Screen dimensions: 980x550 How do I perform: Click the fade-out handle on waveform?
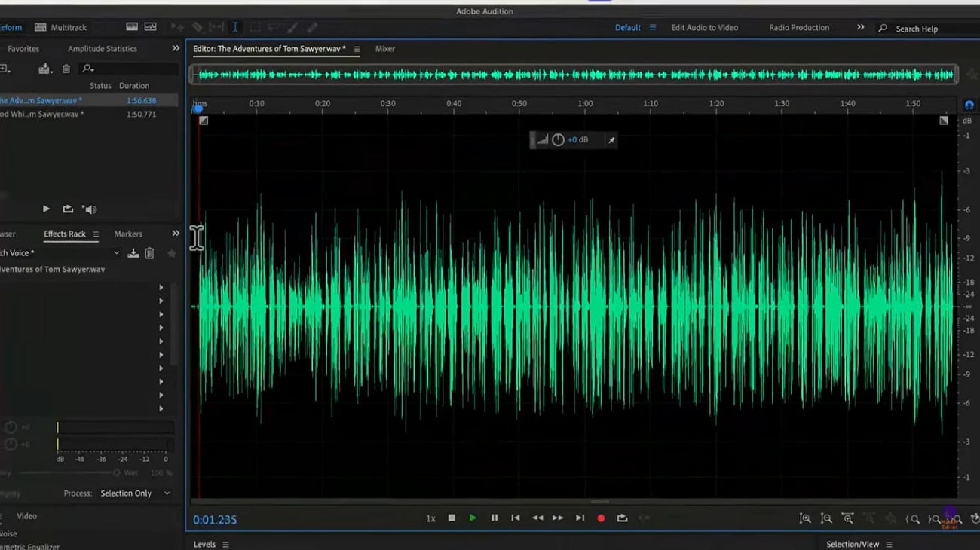point(944,121)
